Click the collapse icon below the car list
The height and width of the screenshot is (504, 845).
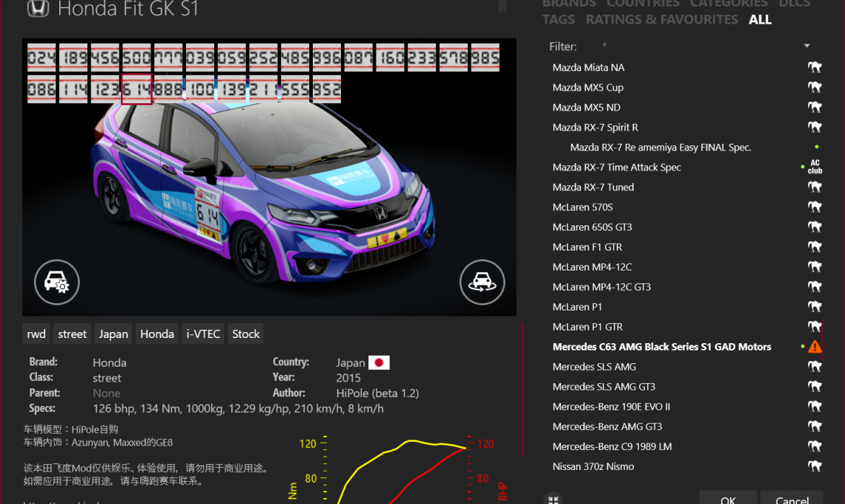(553, 499)
